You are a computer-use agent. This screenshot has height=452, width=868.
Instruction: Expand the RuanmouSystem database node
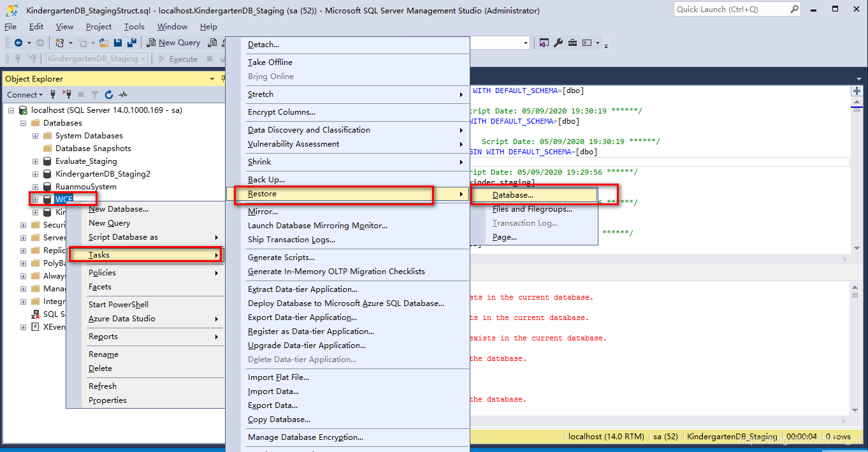tap(36, 187)
